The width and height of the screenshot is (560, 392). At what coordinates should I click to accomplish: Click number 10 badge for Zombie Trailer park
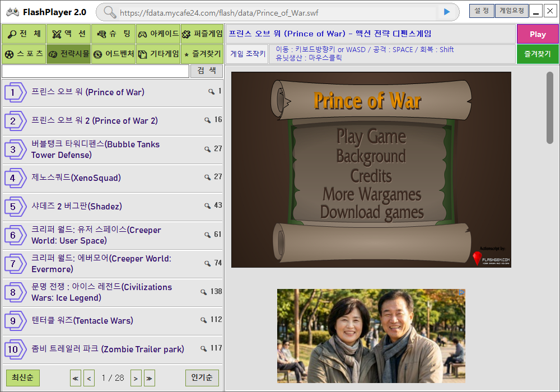click(15, 349)
